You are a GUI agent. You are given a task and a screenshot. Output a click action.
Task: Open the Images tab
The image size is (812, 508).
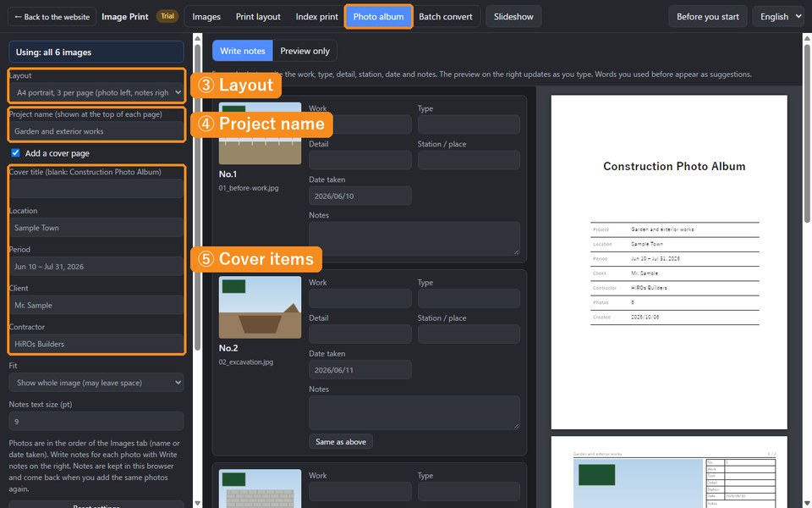[x=206, y=17]
